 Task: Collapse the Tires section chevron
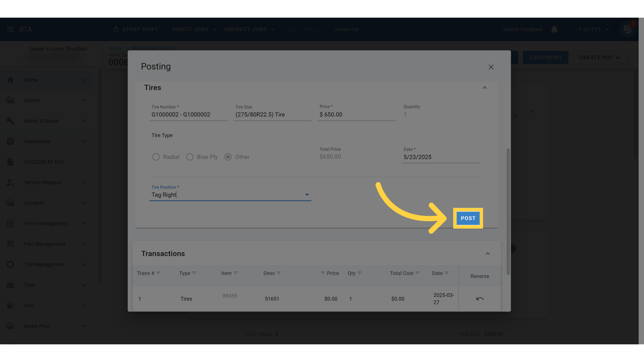[x=485, y=88]
